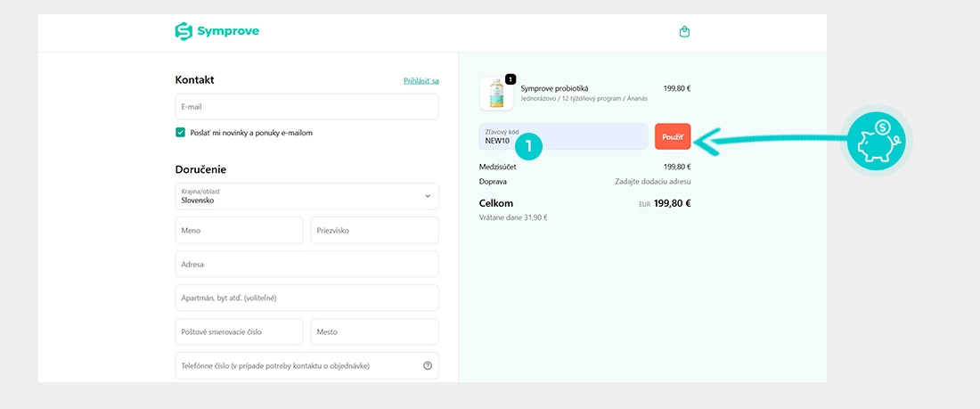Click the Celkom total amount 199,80 €
This screenshot has width=980, height=409.
[672, 203]
